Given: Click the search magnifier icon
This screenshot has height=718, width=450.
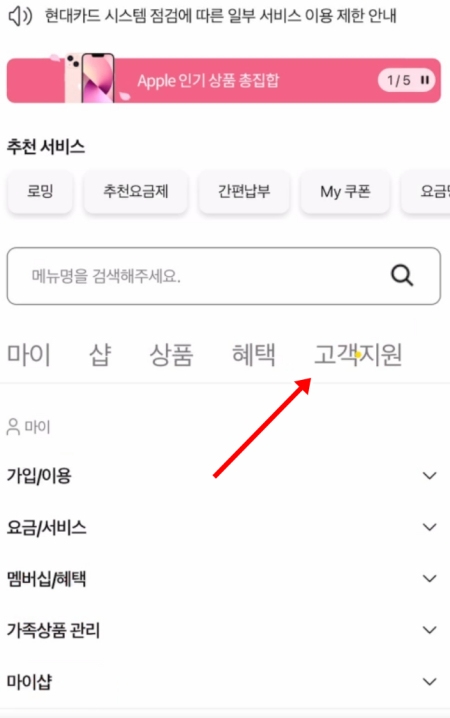Looking at the screenshot, I should point(402,276).
